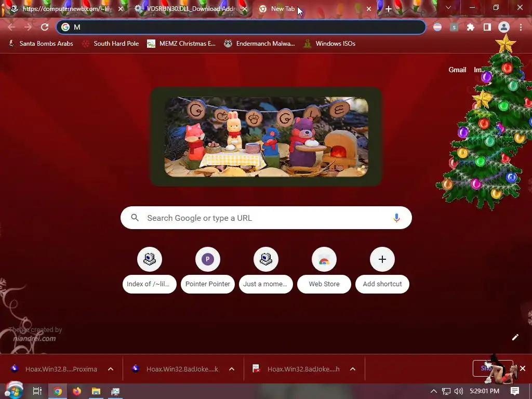532x399 pixels.
Task: Open the Chrome profile avatar
Action: (504, 27)
